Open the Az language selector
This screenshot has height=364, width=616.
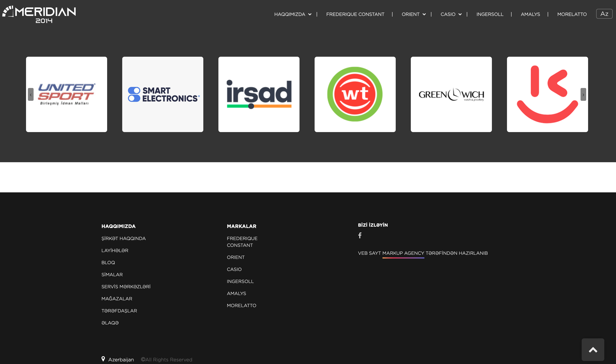604,14
